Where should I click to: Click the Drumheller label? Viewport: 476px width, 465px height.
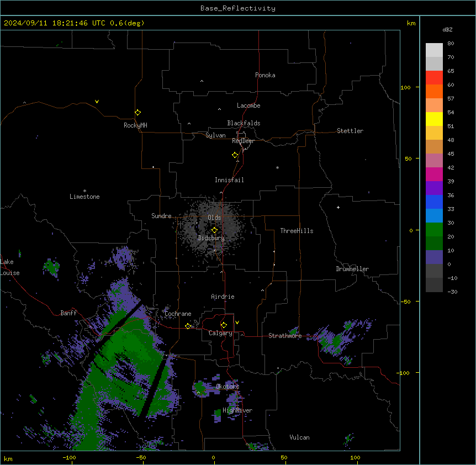(x=352, y=269)
